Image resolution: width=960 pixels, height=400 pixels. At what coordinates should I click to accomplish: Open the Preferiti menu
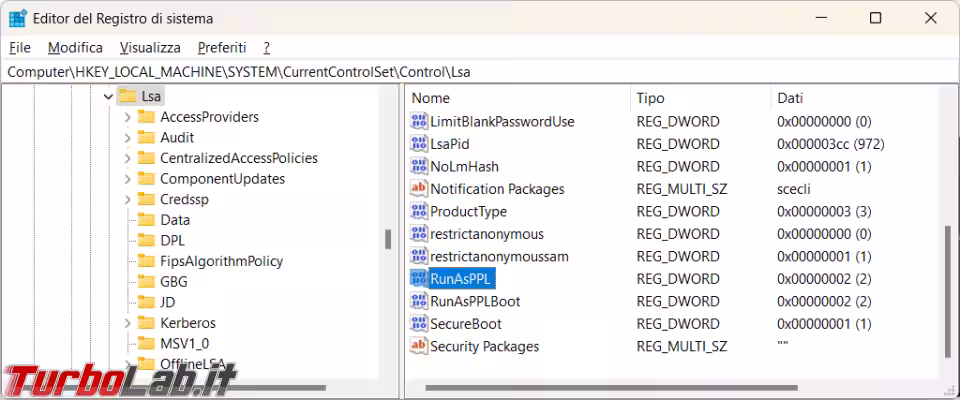tap(222, 47)
